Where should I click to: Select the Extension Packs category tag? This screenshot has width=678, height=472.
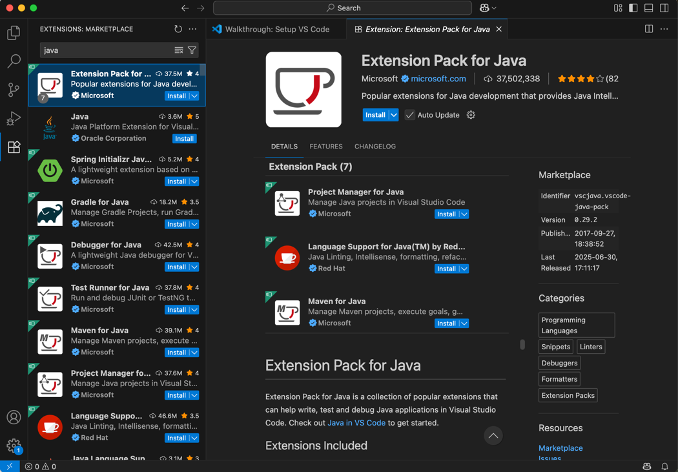coord(568,395)
